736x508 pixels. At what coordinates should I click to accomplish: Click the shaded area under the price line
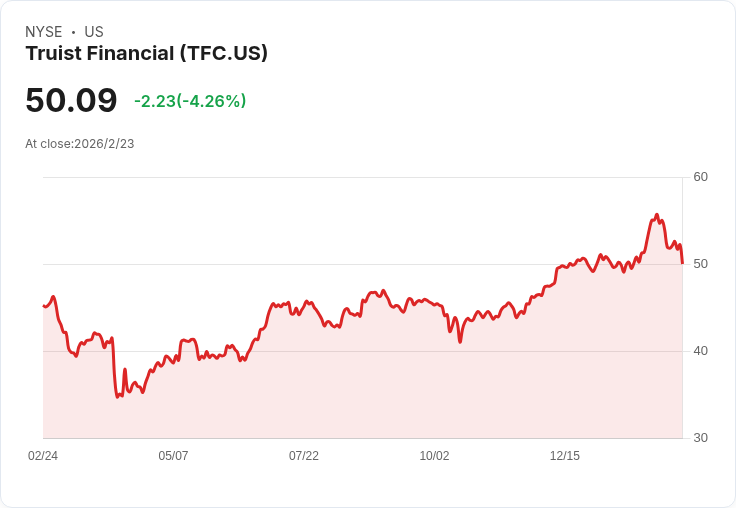pos(400,390)
